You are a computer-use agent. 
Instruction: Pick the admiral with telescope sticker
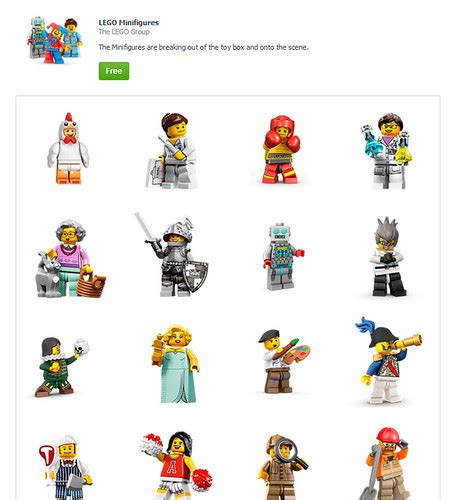point(388,361)
